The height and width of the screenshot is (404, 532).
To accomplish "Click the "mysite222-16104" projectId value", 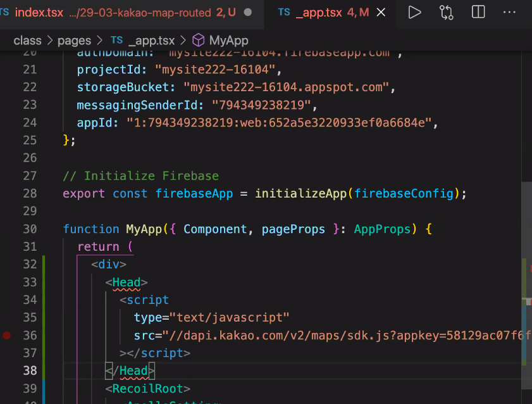I will [x=215, y=70].
